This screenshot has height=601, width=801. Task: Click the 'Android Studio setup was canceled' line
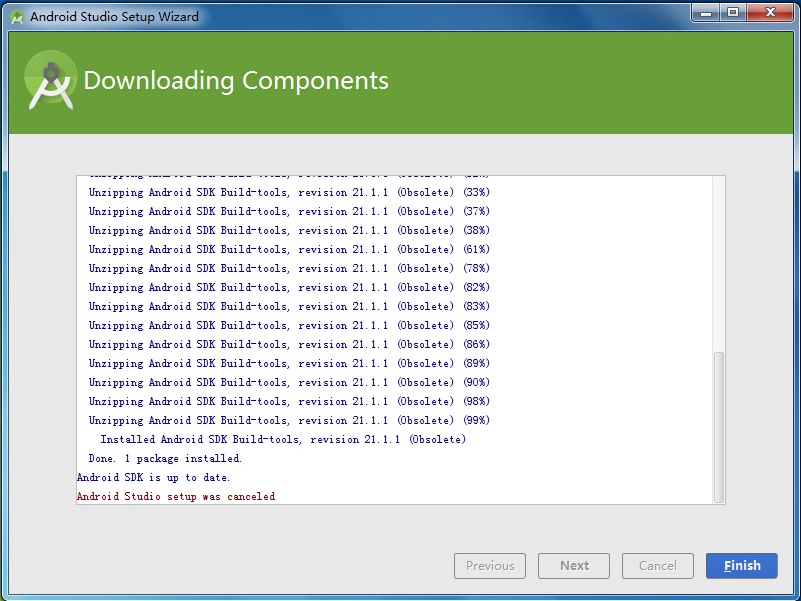pyautogui.click(x=176, y=496)
